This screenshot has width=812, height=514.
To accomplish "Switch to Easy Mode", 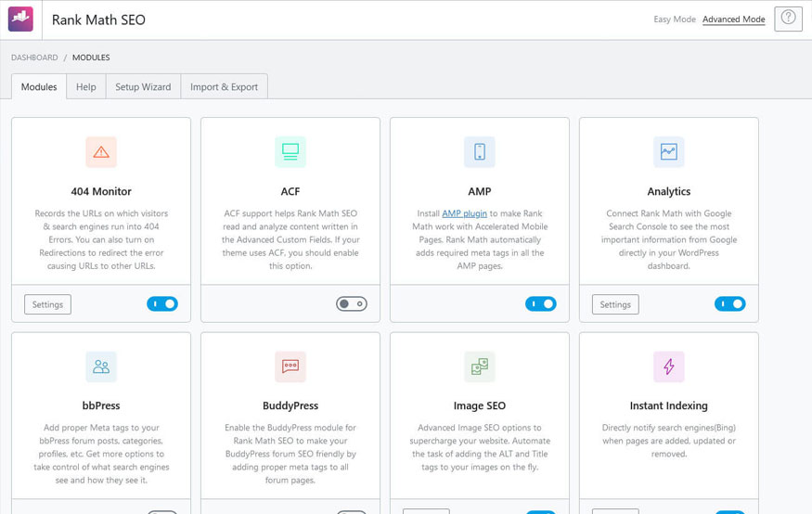I will pyautogui.click(x=675, y=19).
